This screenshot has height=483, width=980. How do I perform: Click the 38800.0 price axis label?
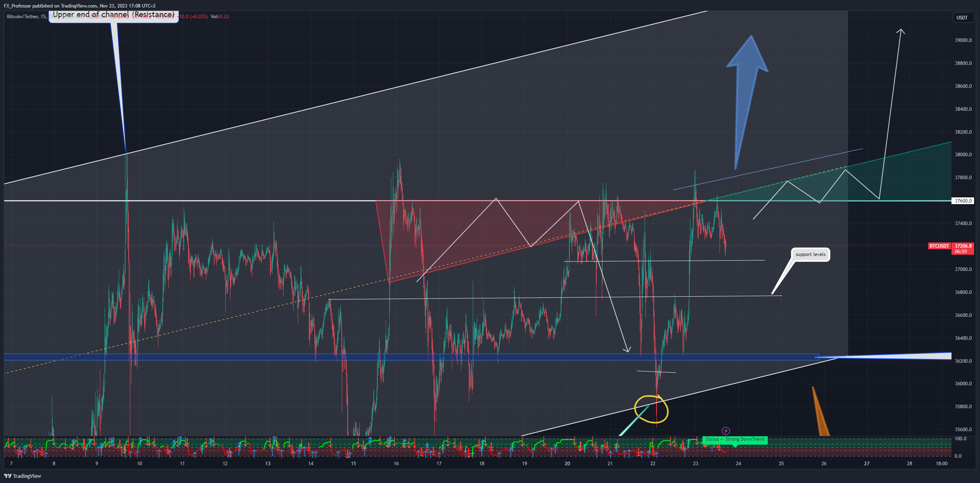point(963,63)
